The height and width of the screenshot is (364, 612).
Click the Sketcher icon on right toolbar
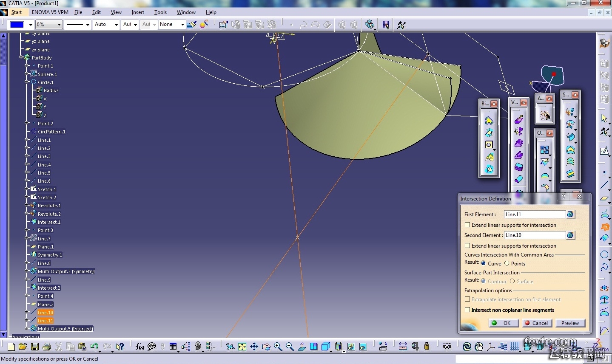[x=604, y=151]
